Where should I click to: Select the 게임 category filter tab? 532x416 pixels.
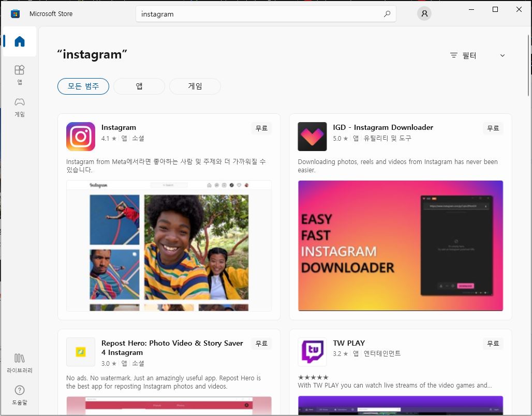point(195,86)
